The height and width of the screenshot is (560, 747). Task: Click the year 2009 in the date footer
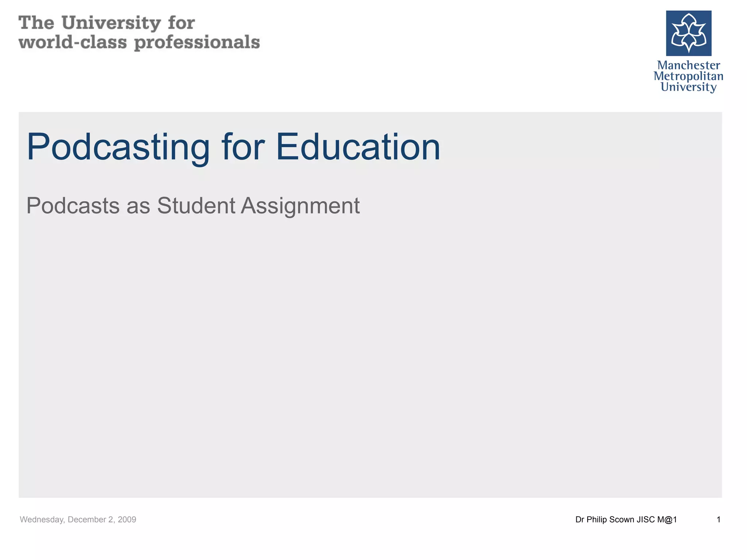coord(127,520)
